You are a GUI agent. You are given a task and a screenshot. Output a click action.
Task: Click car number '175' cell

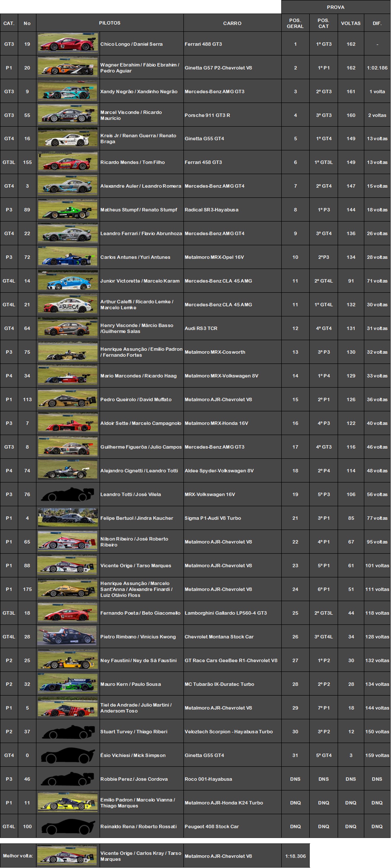tap(27, 589)
